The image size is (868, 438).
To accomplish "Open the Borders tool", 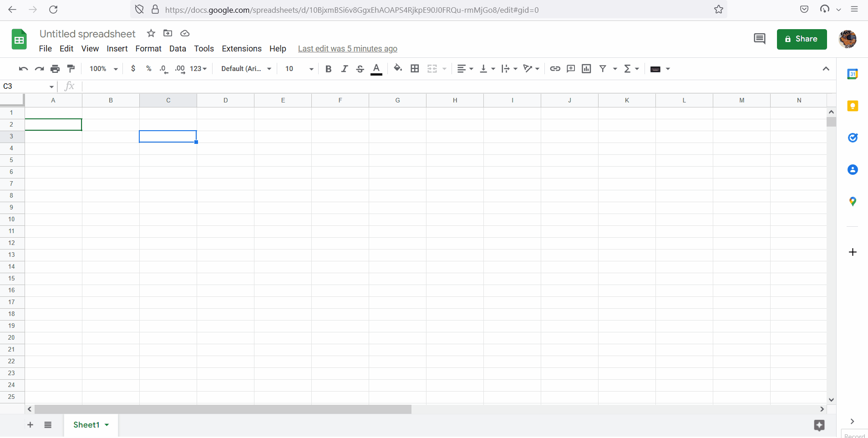I will point(415,68).
